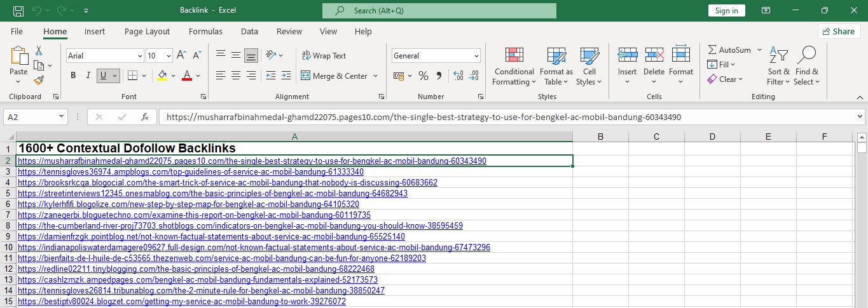
Task: Click the Name Box showing A2
Action: 36,117
